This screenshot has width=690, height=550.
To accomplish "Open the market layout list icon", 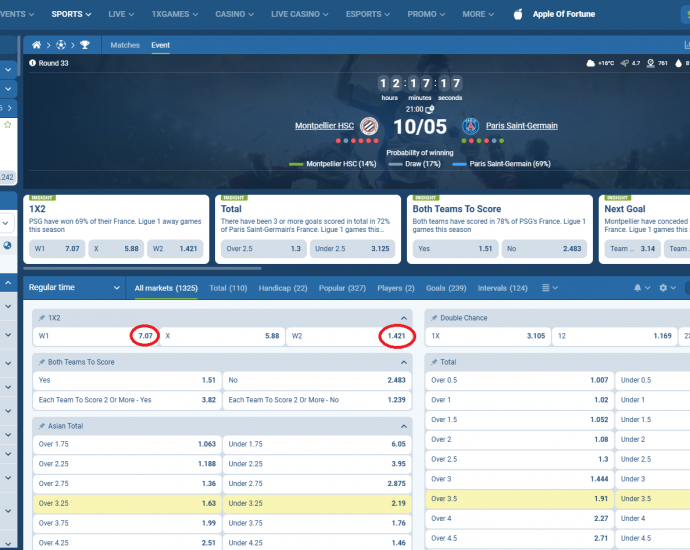I will [550, 288].
